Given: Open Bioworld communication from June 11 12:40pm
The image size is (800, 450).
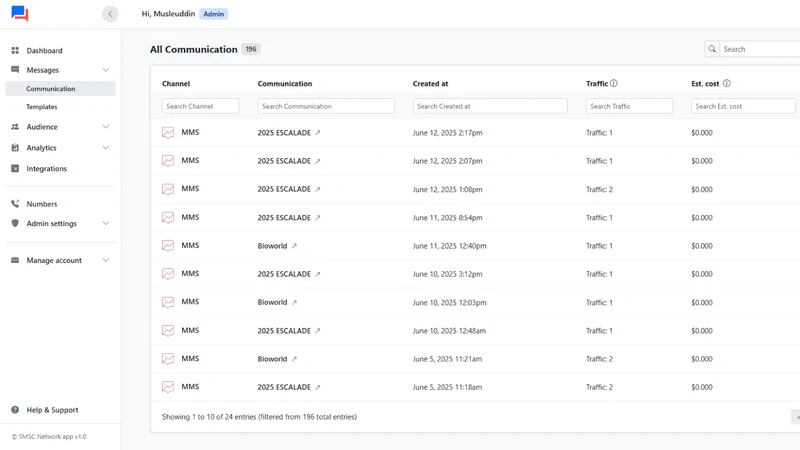Looking at the screenshot, I should [272, 246].
